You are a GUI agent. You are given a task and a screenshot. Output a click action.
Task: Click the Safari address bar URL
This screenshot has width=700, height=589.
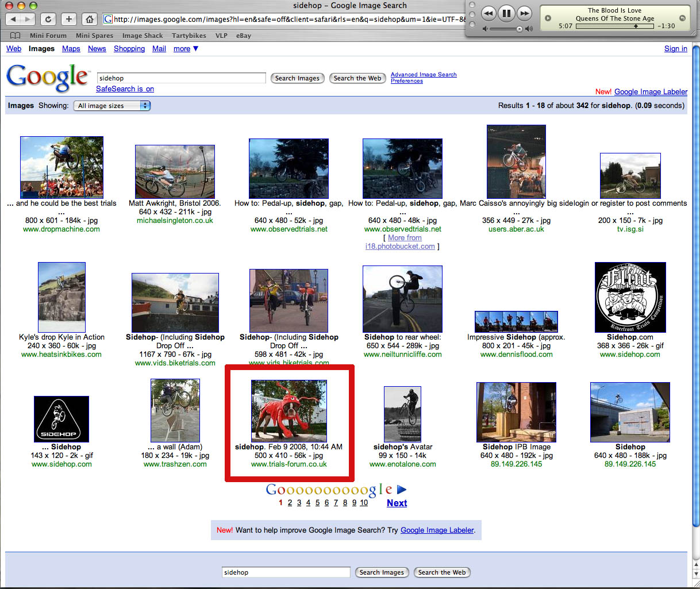[x=289, y=19]
